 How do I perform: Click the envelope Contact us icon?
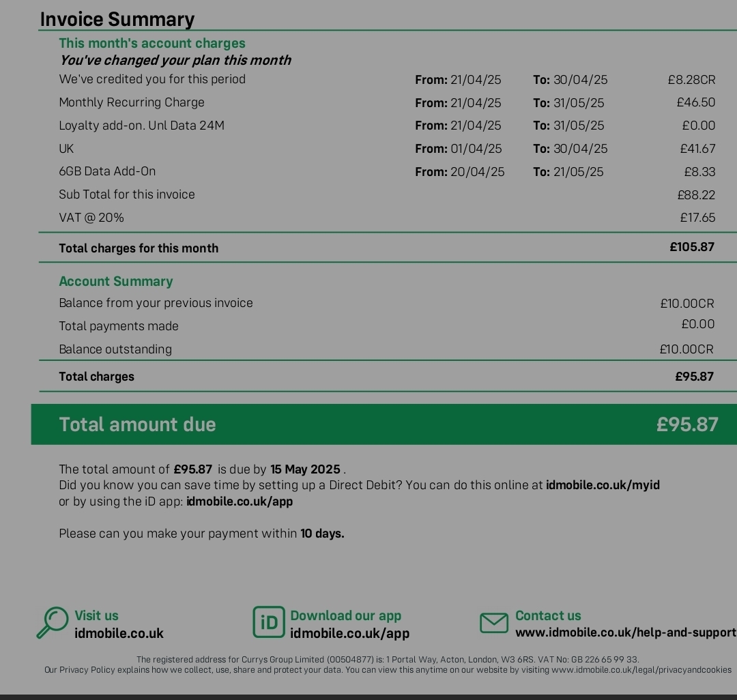pos(494,623)
